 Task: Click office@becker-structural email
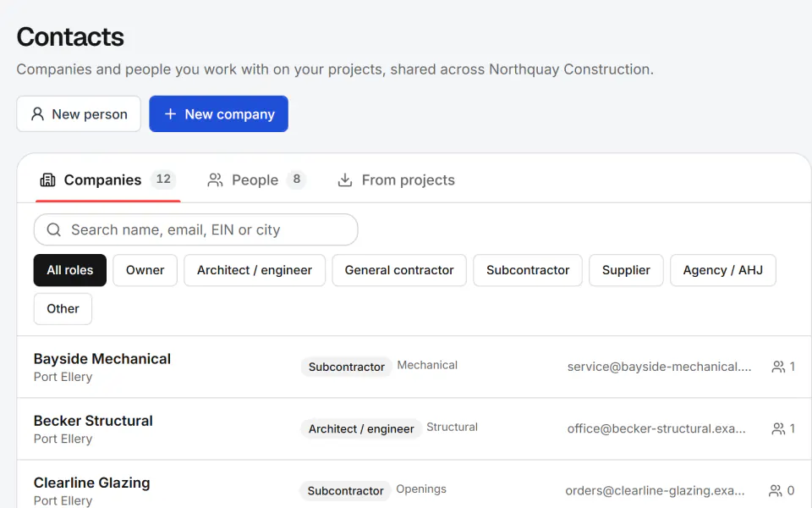click(656, 428)
